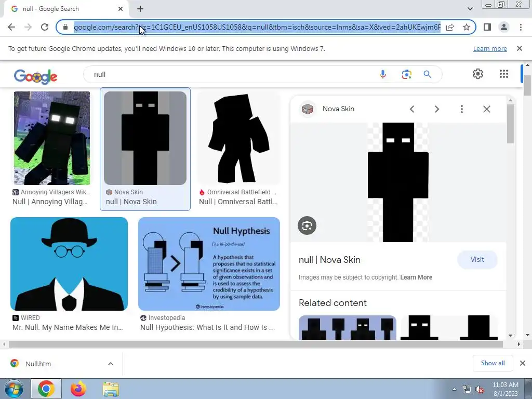Screen dimensions: 532x399
Task: Open the Chrome side panel
Action: click(487, 27)
